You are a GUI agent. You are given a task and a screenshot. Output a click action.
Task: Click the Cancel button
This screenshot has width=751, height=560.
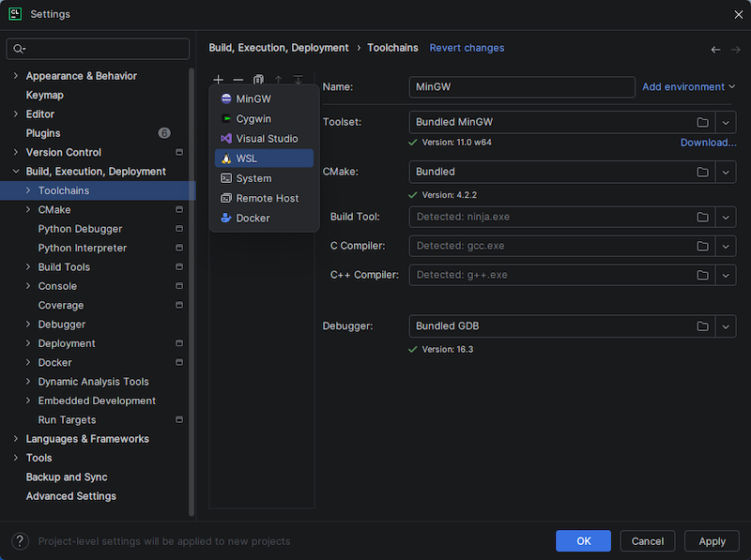click(x=647, y=541)
